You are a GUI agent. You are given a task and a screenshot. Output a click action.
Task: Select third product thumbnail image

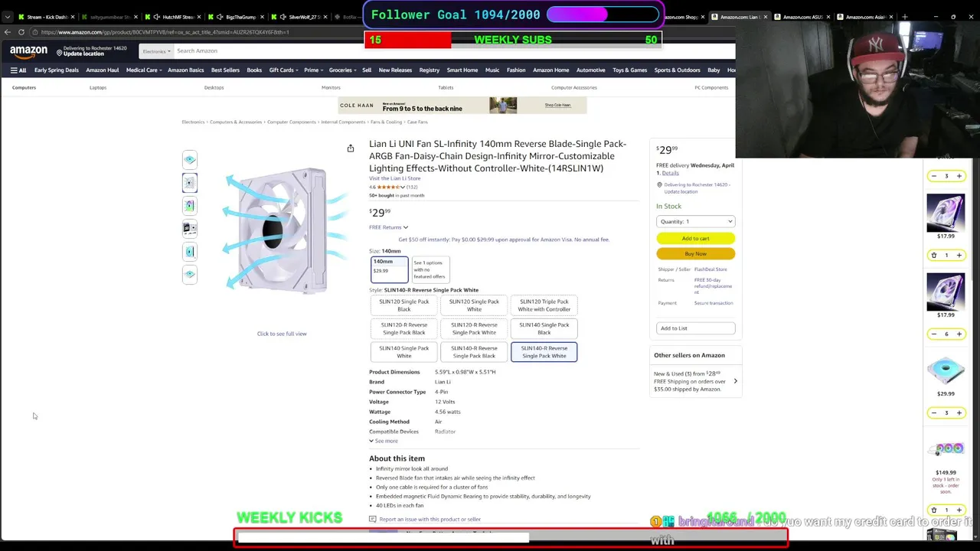[x=190, y=205]
